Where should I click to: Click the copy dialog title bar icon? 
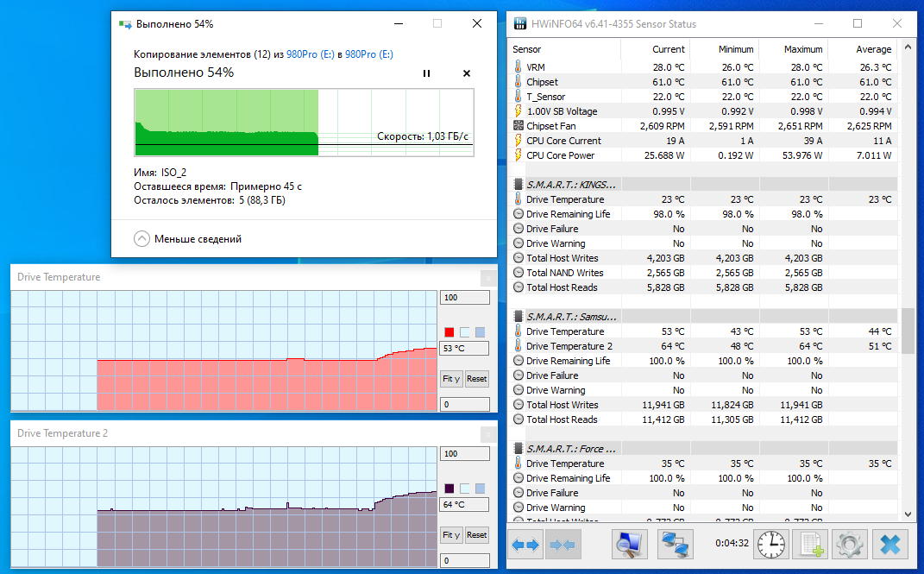(x=125, y=24)
